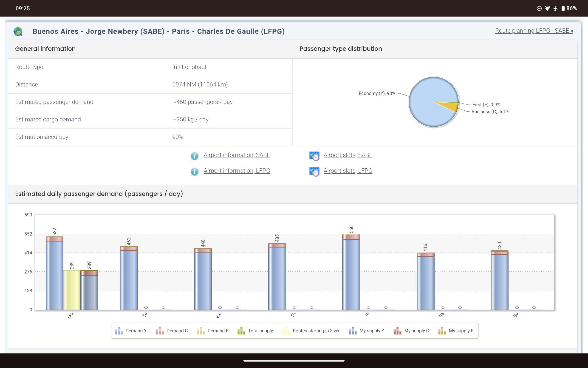This screenshot has width=588, height=368.
Task: Tap the battery status icon
Action: click(x=563, y=8)
